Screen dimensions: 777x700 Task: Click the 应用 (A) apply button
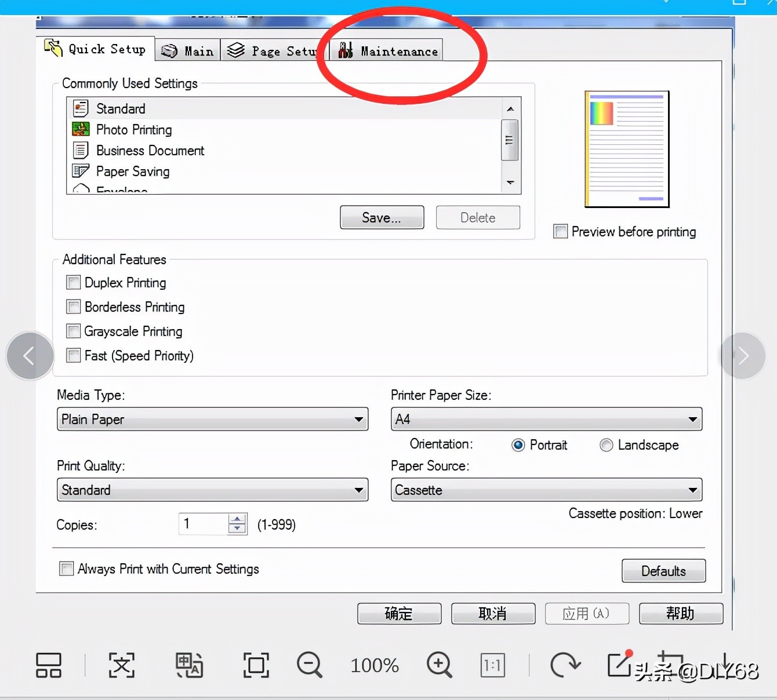click(587, 614)
